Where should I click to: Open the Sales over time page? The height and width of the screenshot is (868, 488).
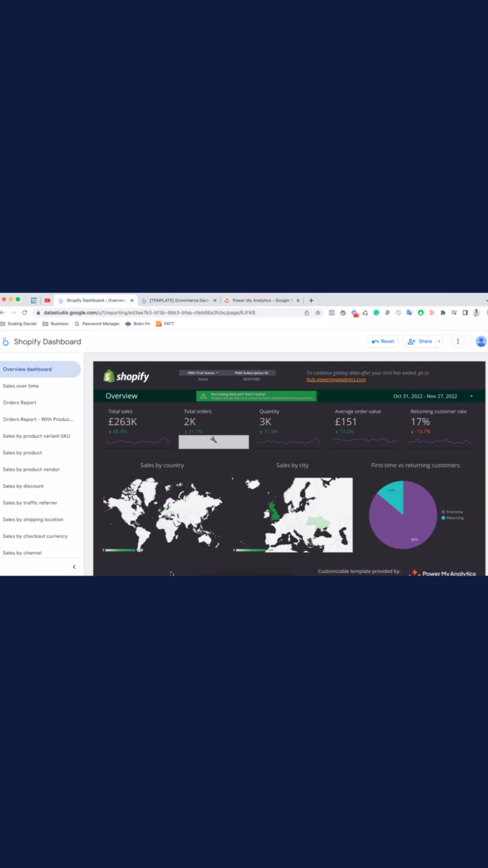21,386
